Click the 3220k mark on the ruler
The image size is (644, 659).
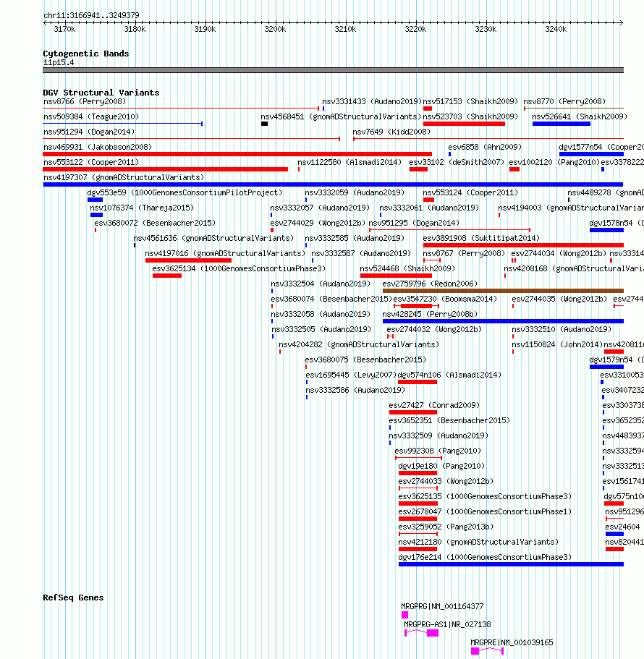coord(415,29)
